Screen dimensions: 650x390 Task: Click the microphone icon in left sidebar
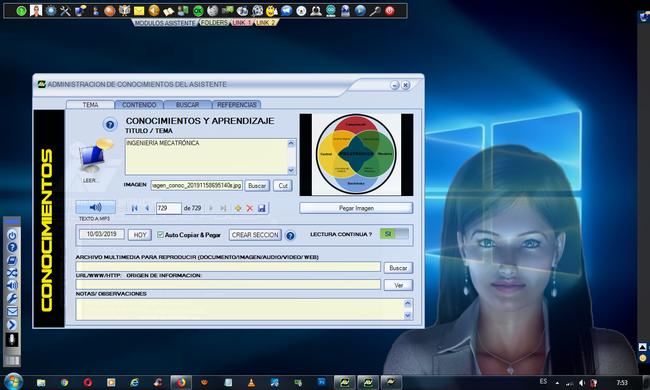(x=12, y=340)
